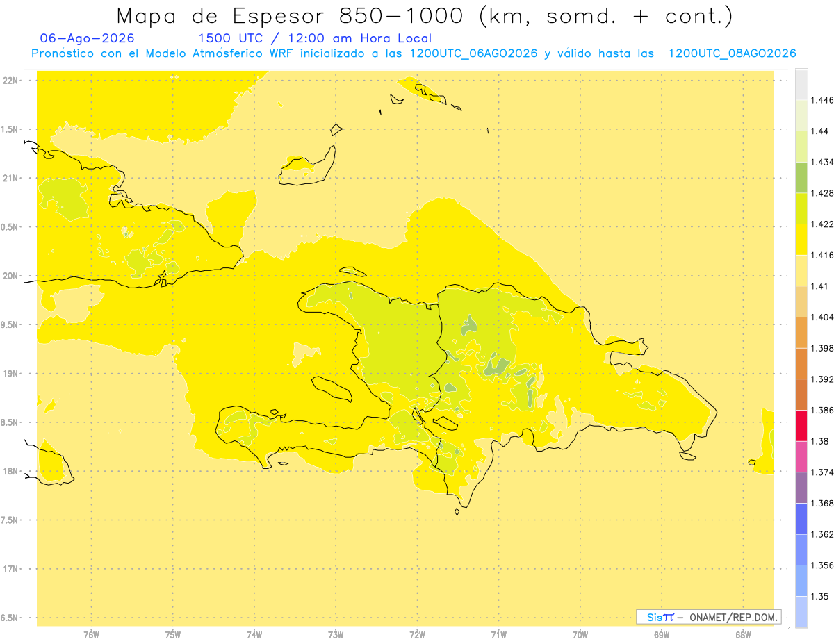Click the '70W' longitude label
Viewport: 834px width, 644px height.
(580, 635)
